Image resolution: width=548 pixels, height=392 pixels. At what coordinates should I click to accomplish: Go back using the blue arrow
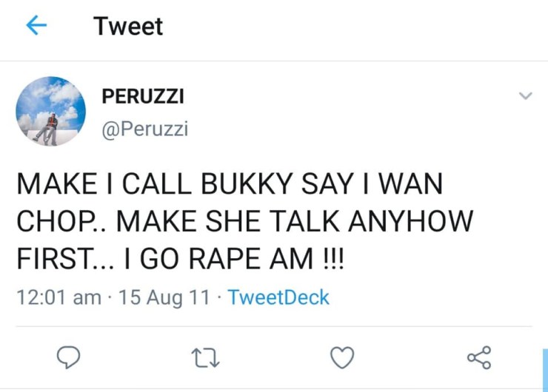click(36, 27)
